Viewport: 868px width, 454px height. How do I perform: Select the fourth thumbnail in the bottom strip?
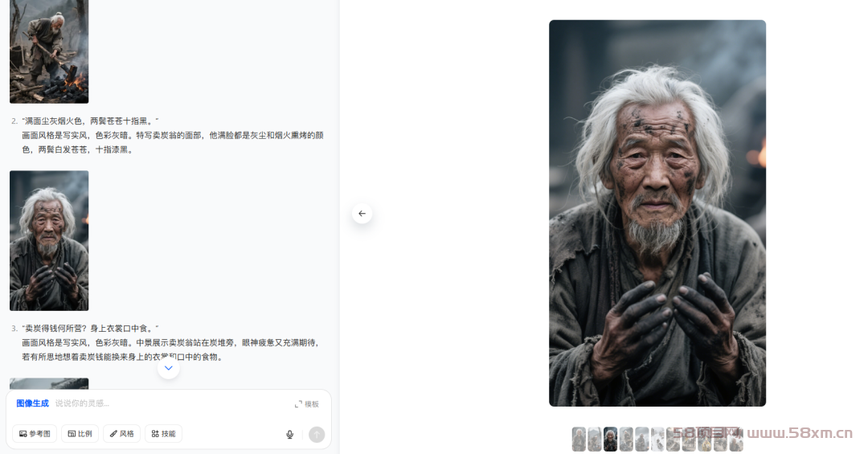point(626,440)
